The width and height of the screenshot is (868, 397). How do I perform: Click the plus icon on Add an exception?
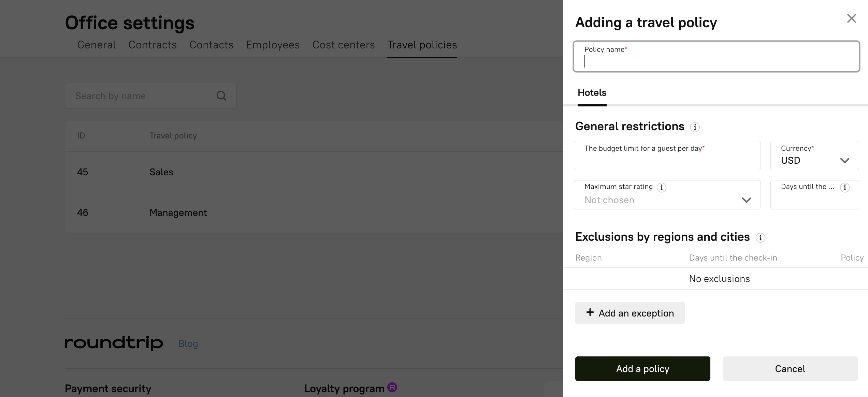pos(590,312)
